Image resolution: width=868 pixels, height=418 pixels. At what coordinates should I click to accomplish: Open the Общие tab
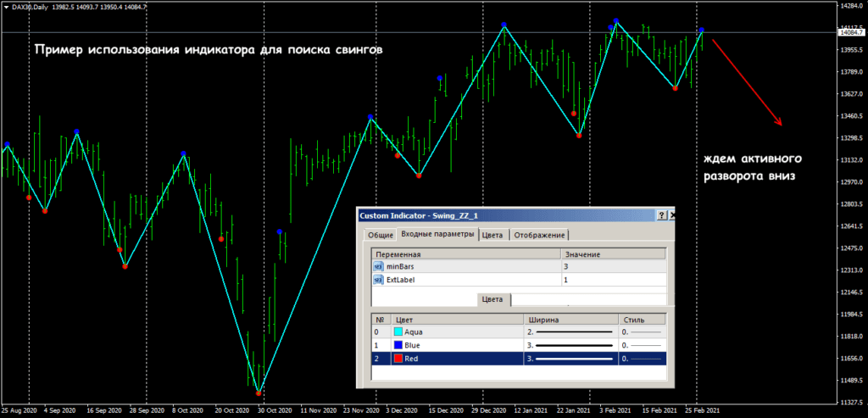click(380, 235)
